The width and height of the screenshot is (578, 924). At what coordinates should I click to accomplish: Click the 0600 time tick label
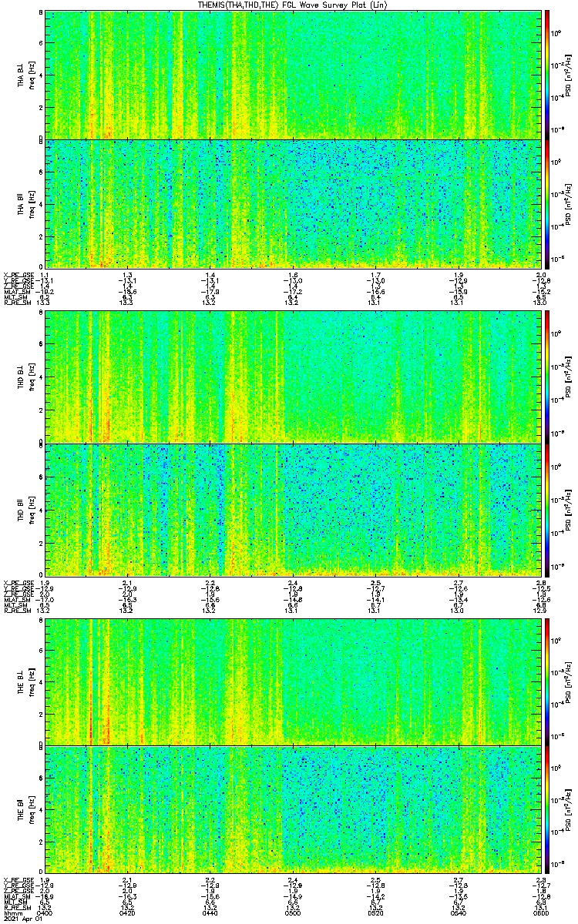[540, 912]
